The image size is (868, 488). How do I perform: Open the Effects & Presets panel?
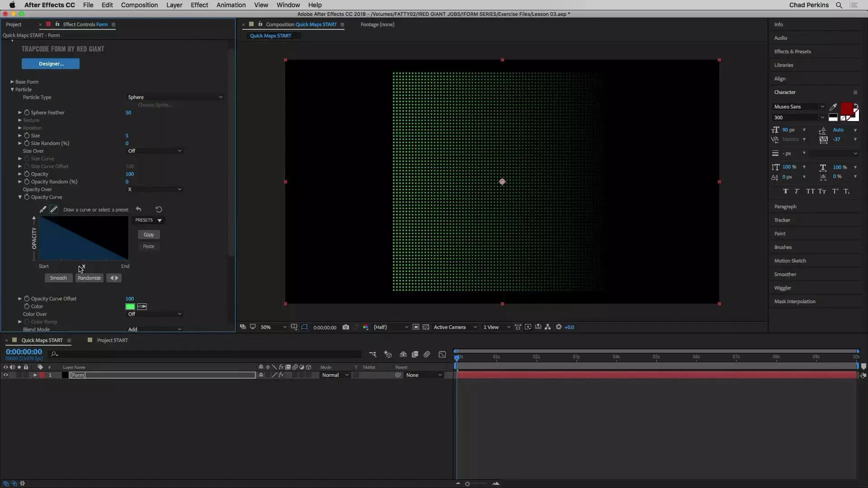[x=793, y=52]
